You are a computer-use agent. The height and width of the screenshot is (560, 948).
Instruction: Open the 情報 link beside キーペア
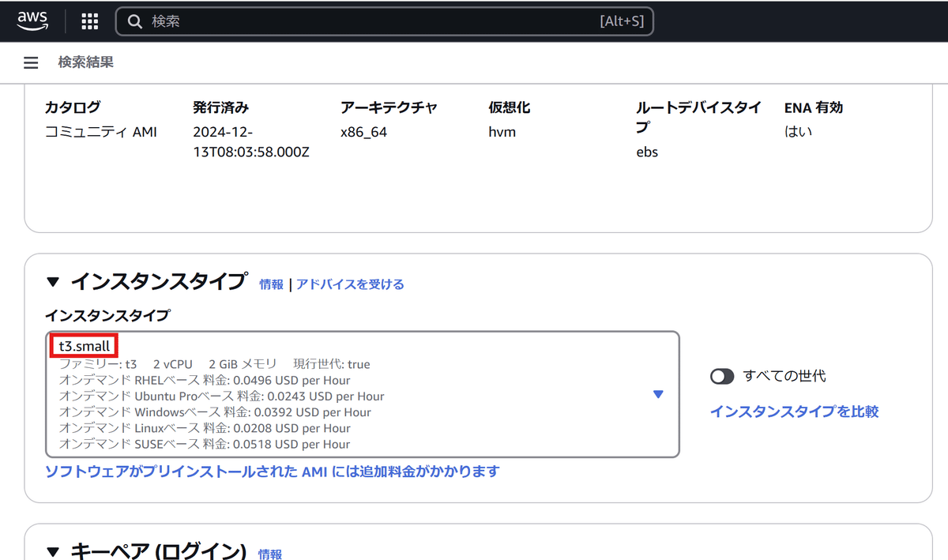(271, 554)
